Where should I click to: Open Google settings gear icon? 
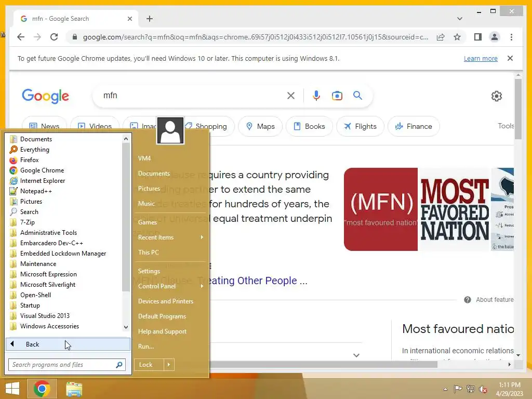tap(496, 96)
